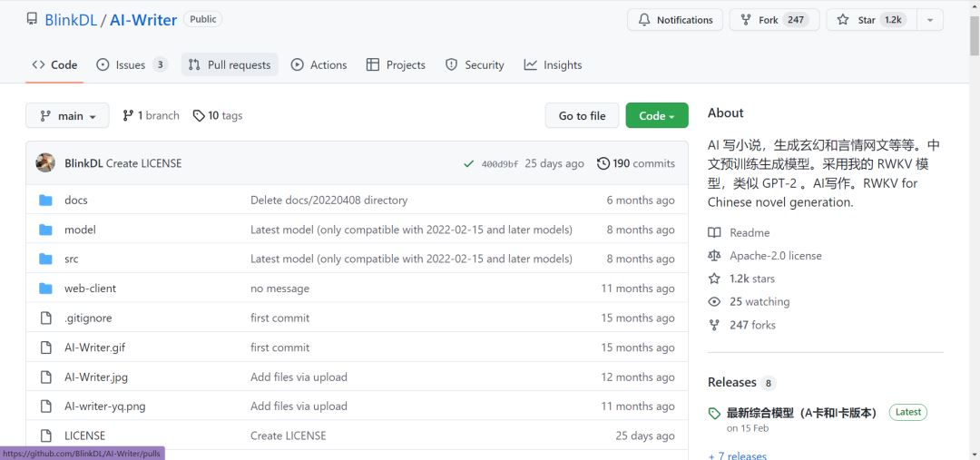Open the latest release 最新综合模型 link
Image resolution: width=980 pixels, height=460 pixels.
[802, 413]
